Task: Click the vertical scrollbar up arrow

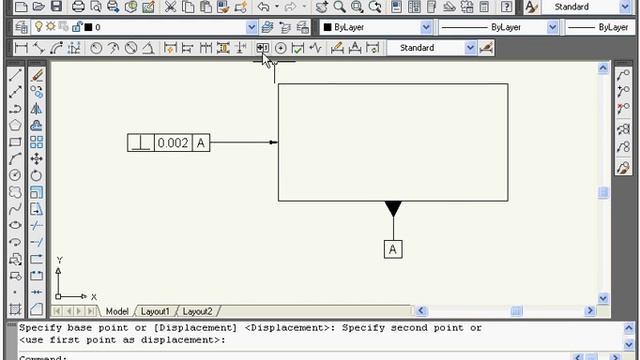Action: point(603,69)
